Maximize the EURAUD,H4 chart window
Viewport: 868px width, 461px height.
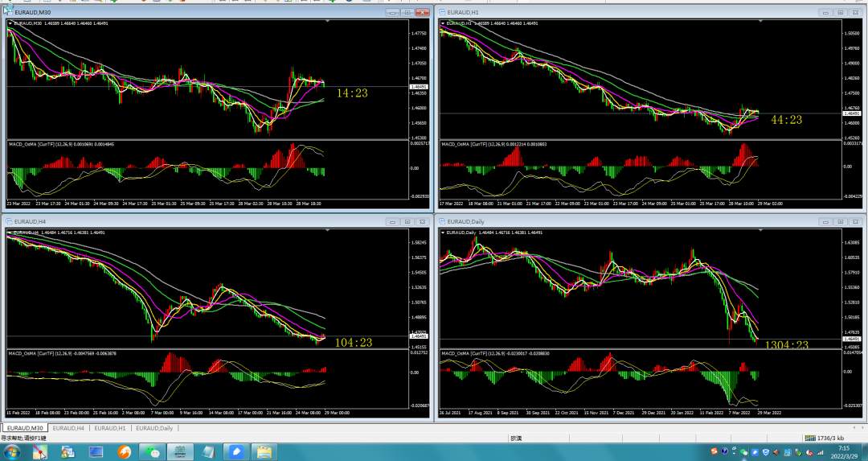pos(407,221)
